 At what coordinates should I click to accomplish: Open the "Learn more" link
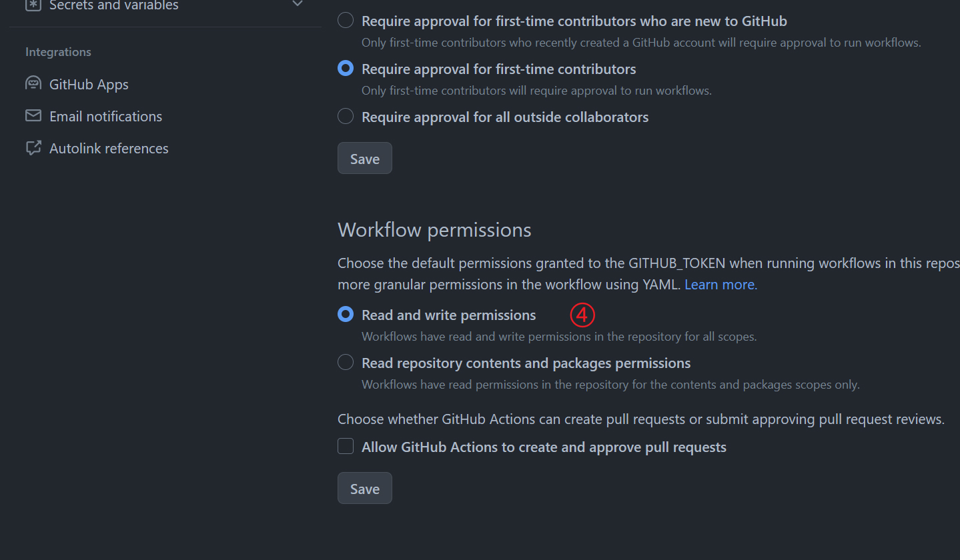719,284
